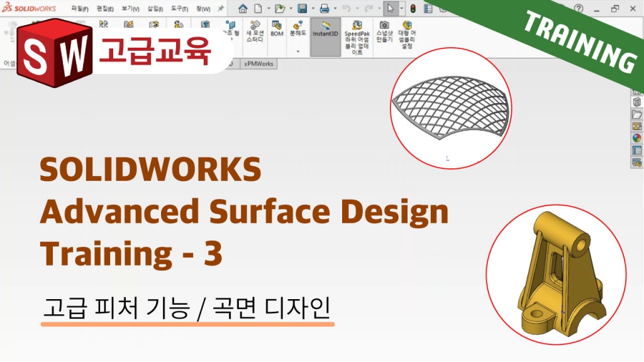Open the bottom task pane icon below Custom Properties
This screenshot has width=644, height=362.
[636, 163]
